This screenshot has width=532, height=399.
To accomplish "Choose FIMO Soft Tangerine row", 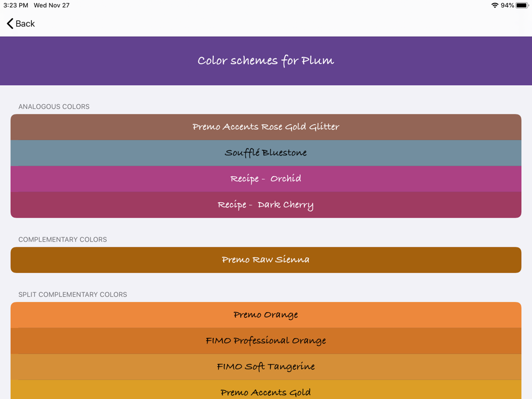I will [x=266, y=367].
